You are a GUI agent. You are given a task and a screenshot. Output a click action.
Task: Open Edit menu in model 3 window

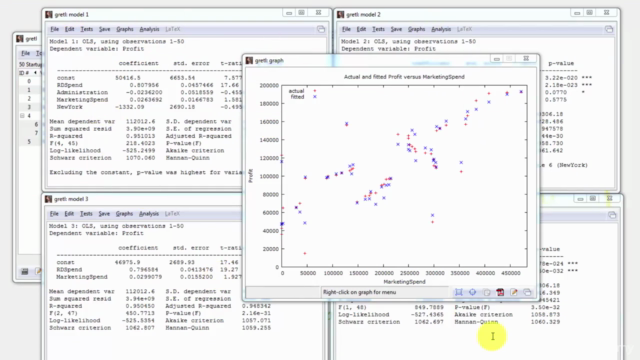click(x=69, y=214)
